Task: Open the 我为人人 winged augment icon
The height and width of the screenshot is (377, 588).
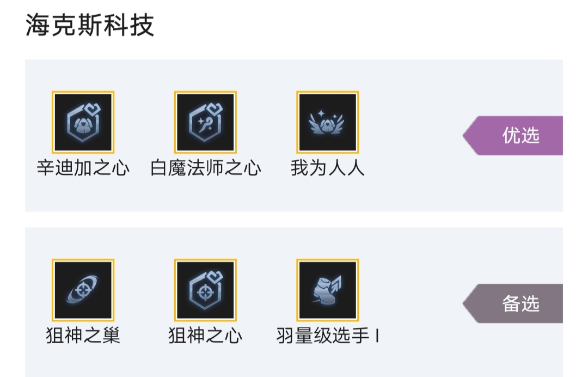Action: 327,122
